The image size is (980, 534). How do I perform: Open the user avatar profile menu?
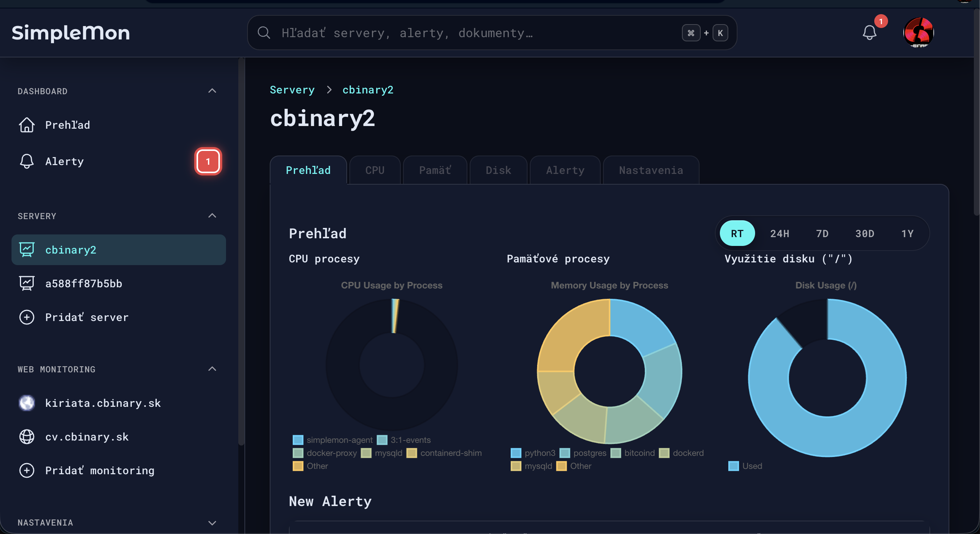coord(918,33)
